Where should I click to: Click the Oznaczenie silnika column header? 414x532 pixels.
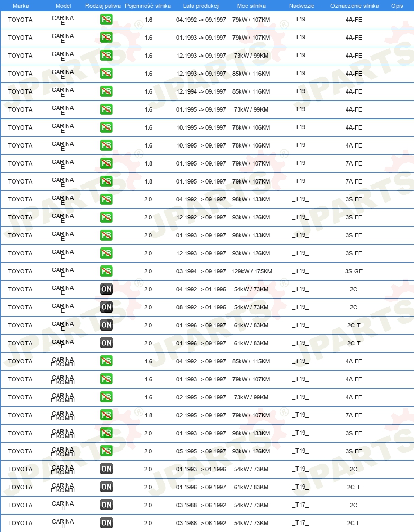[x=355, y=6]
